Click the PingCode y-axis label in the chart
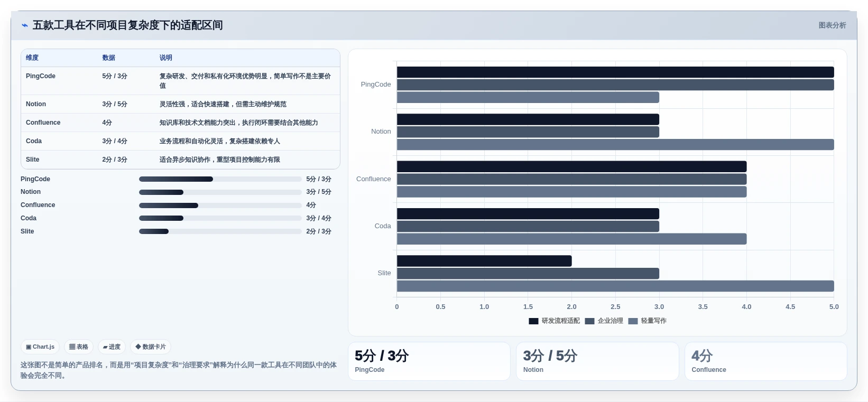This screenshot has height=402, width=868. click(376, 85)
